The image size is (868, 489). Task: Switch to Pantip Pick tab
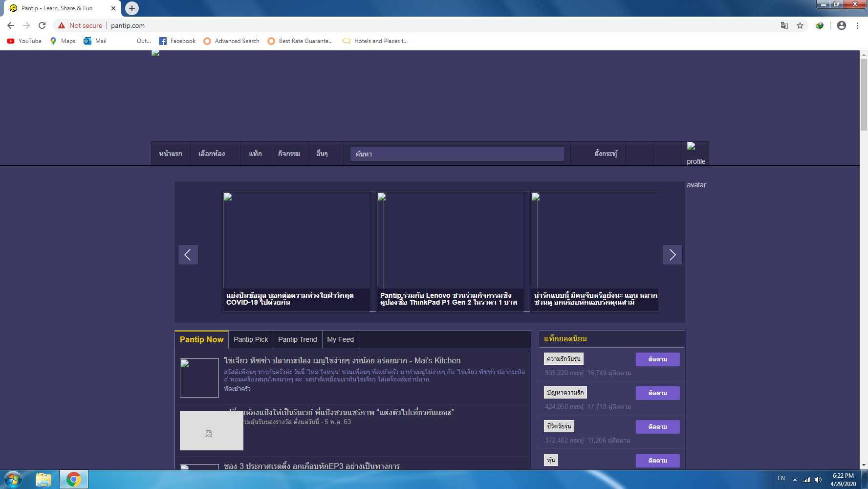(251, 339)
